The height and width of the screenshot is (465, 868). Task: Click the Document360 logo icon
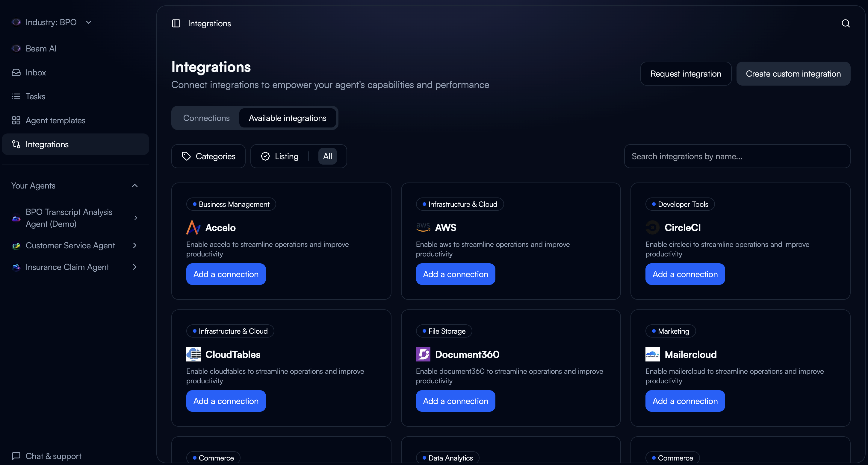click(423, 354)
